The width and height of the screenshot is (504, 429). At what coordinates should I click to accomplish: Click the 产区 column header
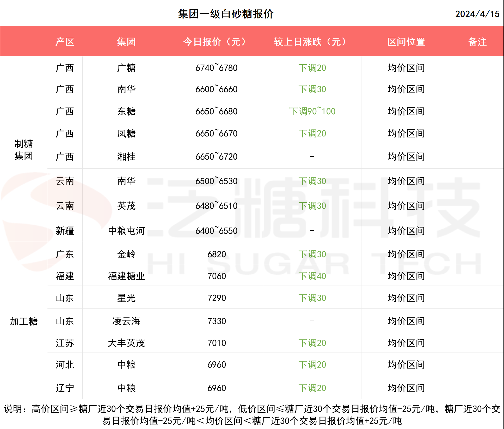tap(65, 42)
